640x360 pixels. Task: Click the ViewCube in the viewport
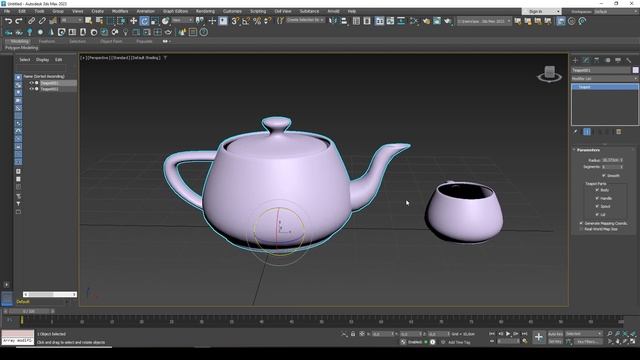point(549,74)
